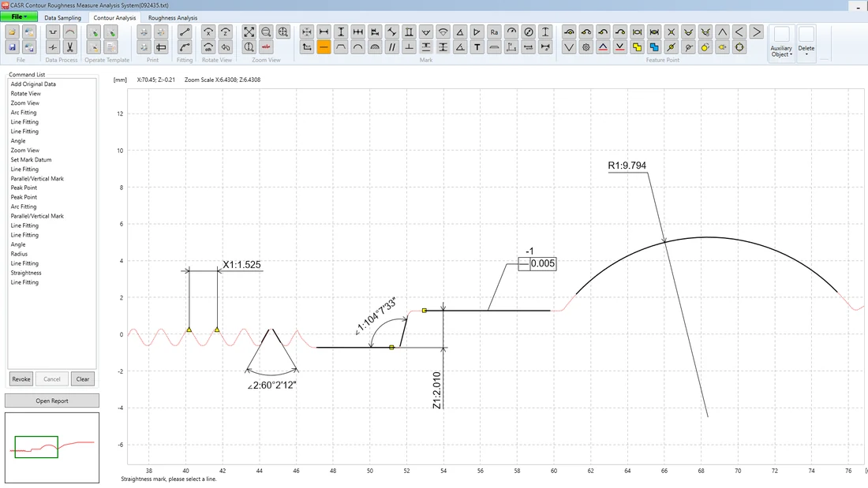Expand the Delete dropdown arrow
Image resolution: width=868 pixels, height=488 pixels.
pyautogui.click(x=806, y=43)
